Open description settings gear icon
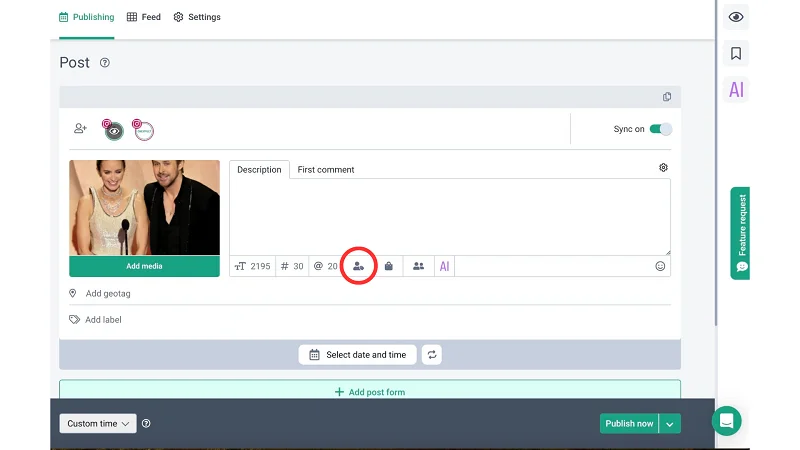The width and height of the screenshot is (800, 450). click(663, 168)
